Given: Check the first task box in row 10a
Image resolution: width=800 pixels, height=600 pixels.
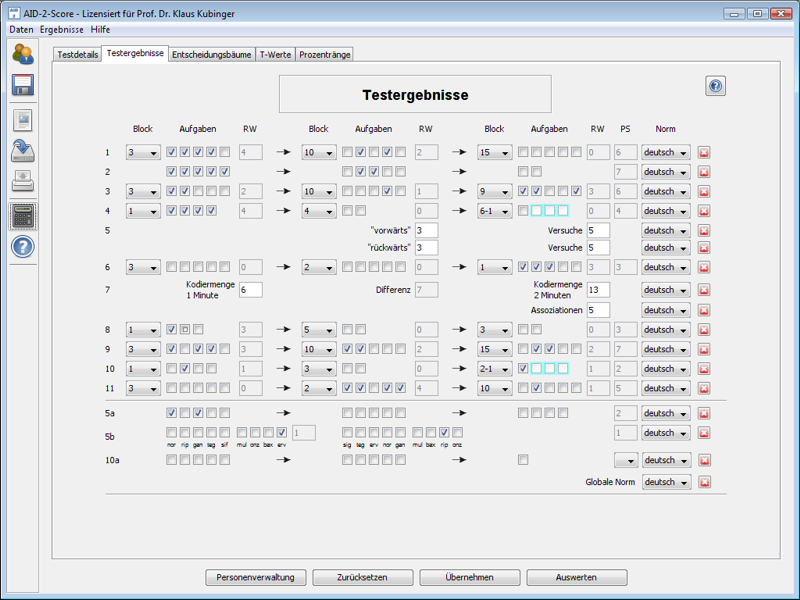Looking at the screenshot, I should click(172, 460).
